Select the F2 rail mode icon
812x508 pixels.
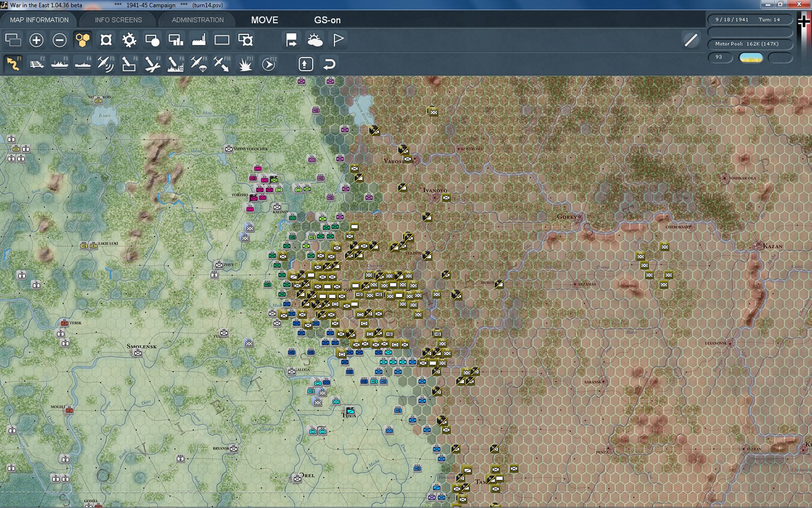point(36,64)
